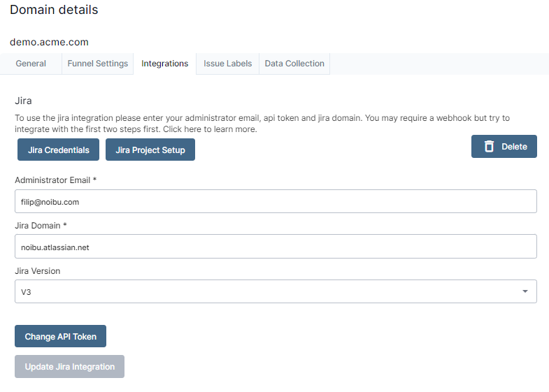549x392 pixels.
Task: Open the Funnel Settings tab
Action: point(98,64)
